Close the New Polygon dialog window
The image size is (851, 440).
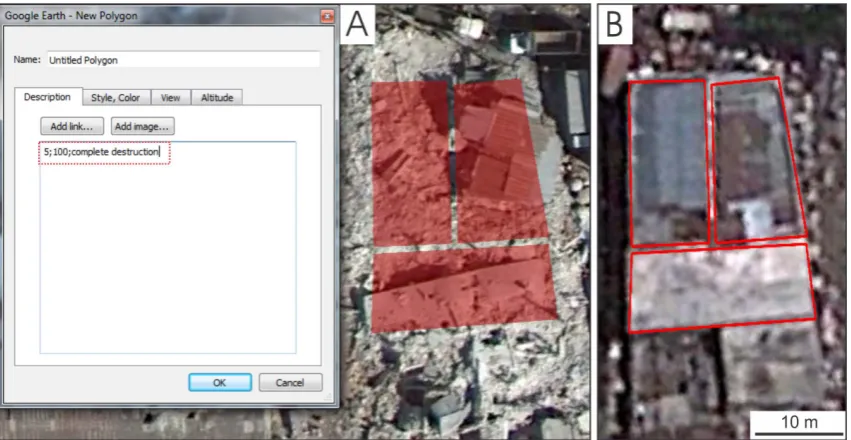tap(327, 16)
